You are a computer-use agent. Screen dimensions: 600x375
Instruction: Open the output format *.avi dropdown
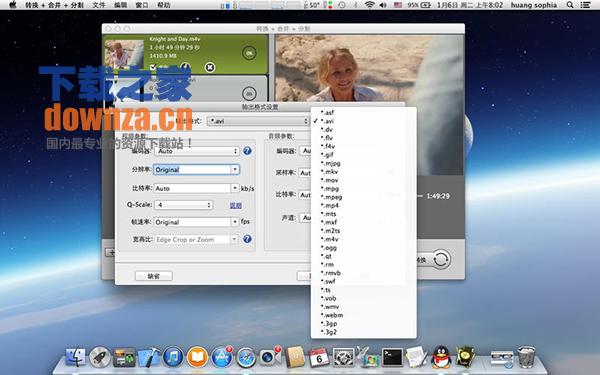click(x=258, y=121)
